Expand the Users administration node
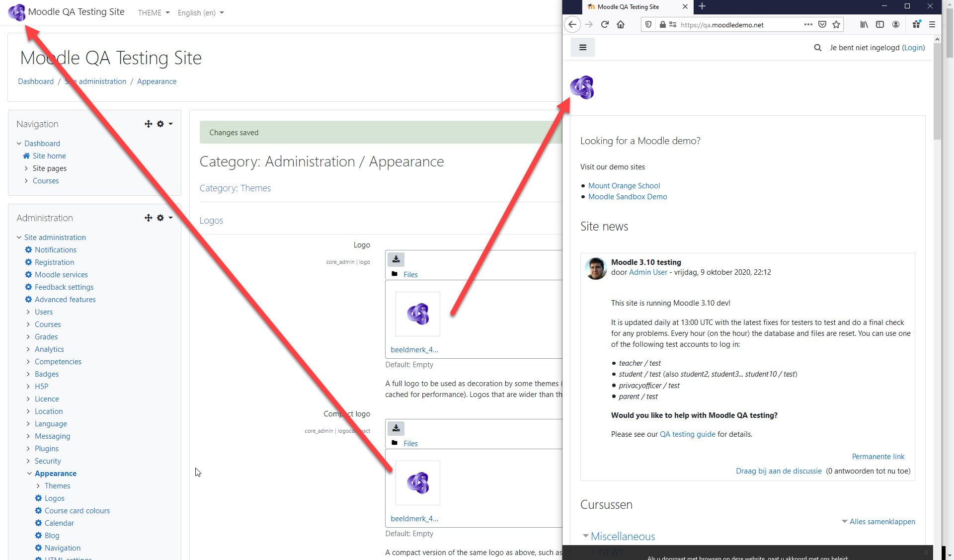 (x=28, y=312)
